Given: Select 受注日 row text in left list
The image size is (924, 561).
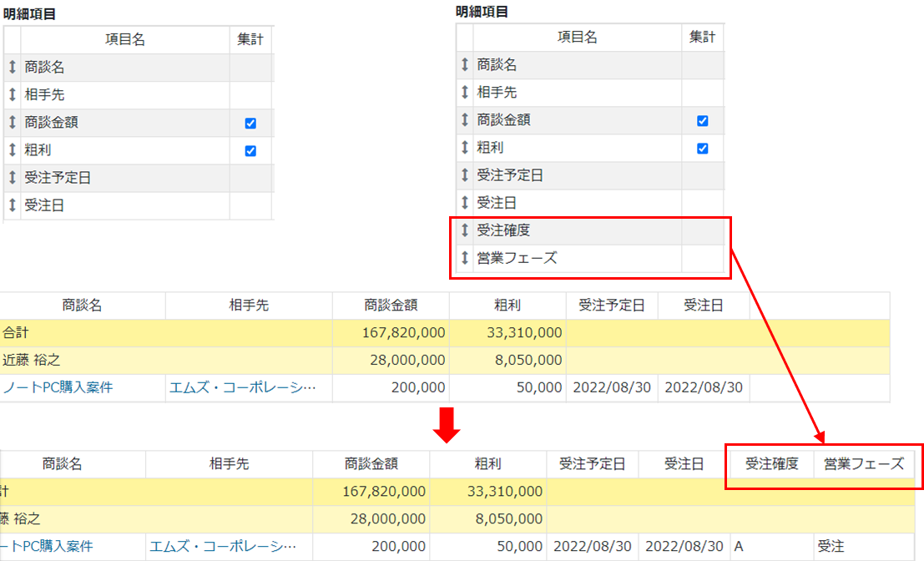Looking at the screenshot, I should click(45, 205).
